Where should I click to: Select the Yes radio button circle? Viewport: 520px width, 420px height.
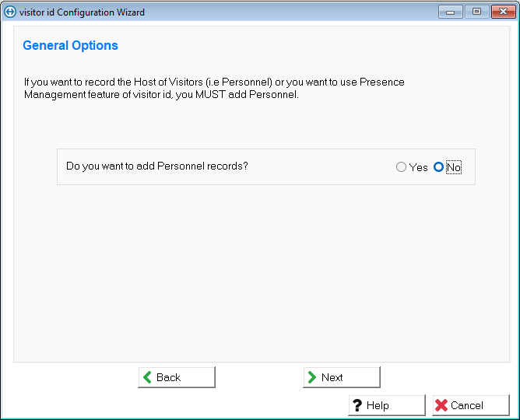[401, 167]
